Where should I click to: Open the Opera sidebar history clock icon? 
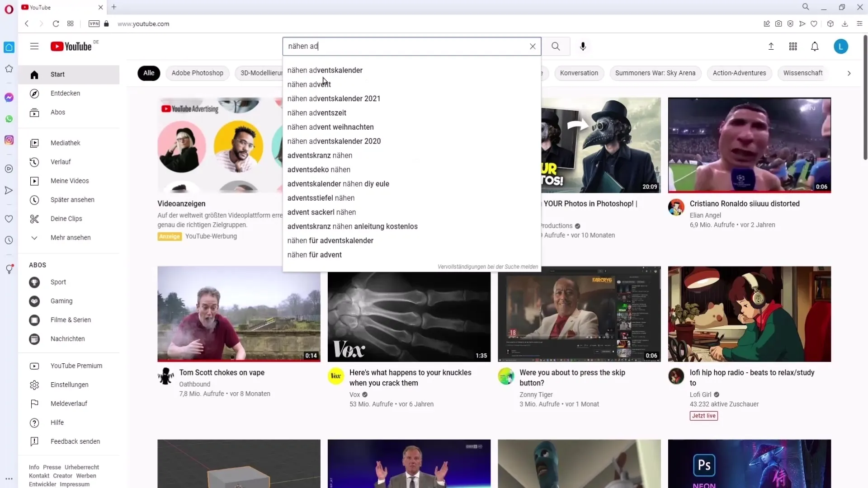[x=9, y=240]
